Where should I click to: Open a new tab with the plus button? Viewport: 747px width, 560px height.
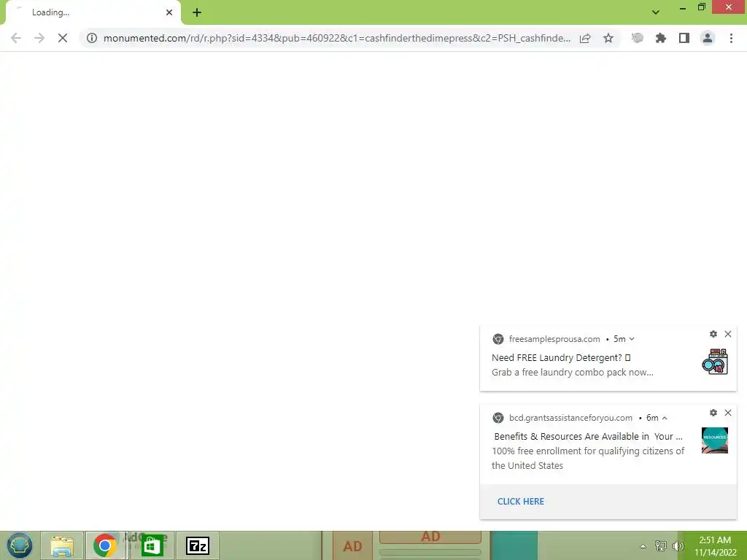tap(197, 12)
